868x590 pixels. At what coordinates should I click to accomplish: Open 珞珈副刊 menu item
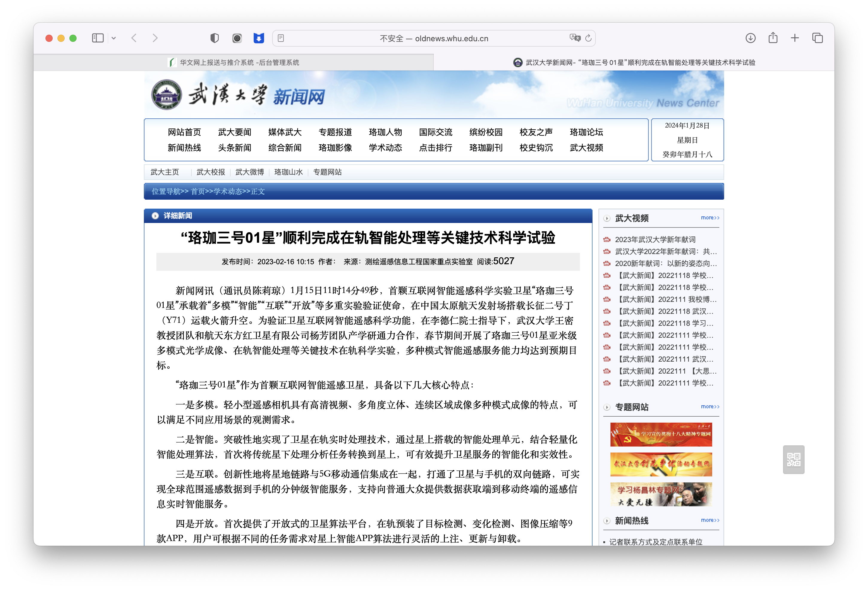(x=485, y=148)
